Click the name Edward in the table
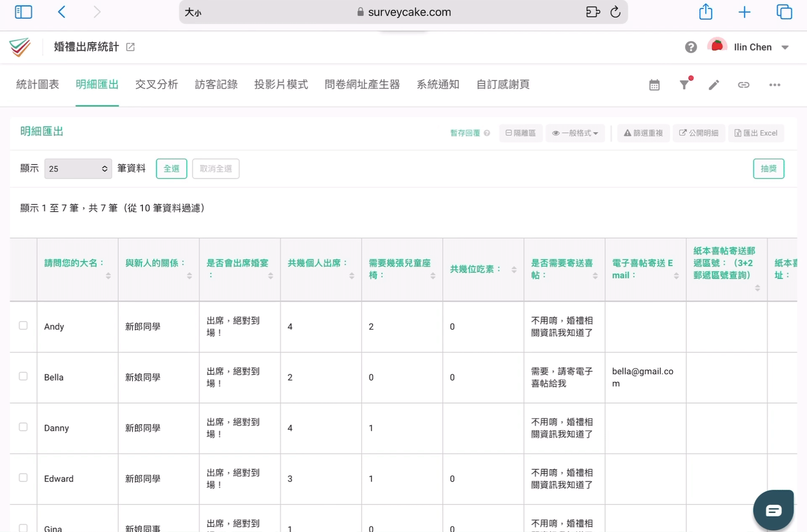Viewport: 807px width, 532px height. [59, 479]
